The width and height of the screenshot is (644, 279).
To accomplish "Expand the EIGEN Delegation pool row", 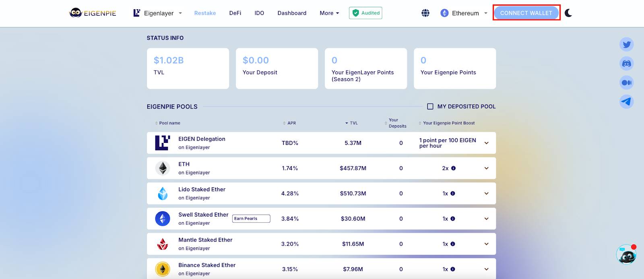I will (x=486, y=143).
